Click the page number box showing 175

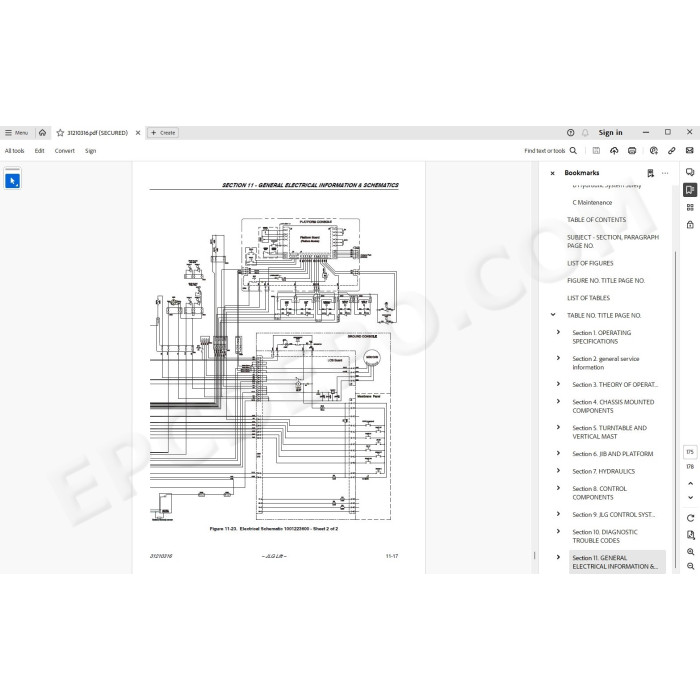pyautogui.click(x=690, y=452)
